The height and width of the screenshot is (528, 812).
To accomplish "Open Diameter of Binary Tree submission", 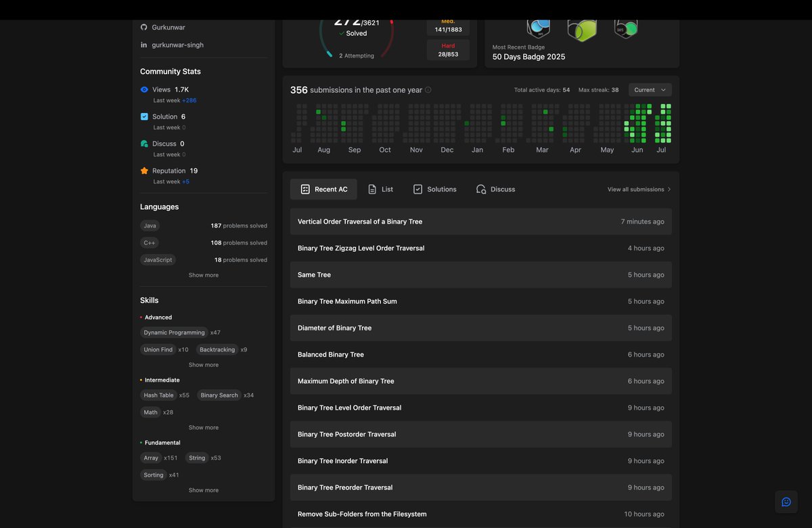I will [481, 328].
